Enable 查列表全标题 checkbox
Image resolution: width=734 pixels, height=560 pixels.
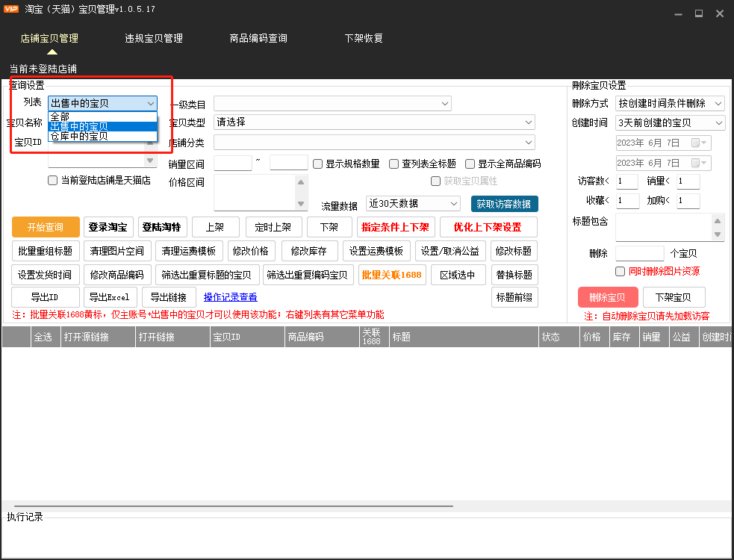click(394, 164)
